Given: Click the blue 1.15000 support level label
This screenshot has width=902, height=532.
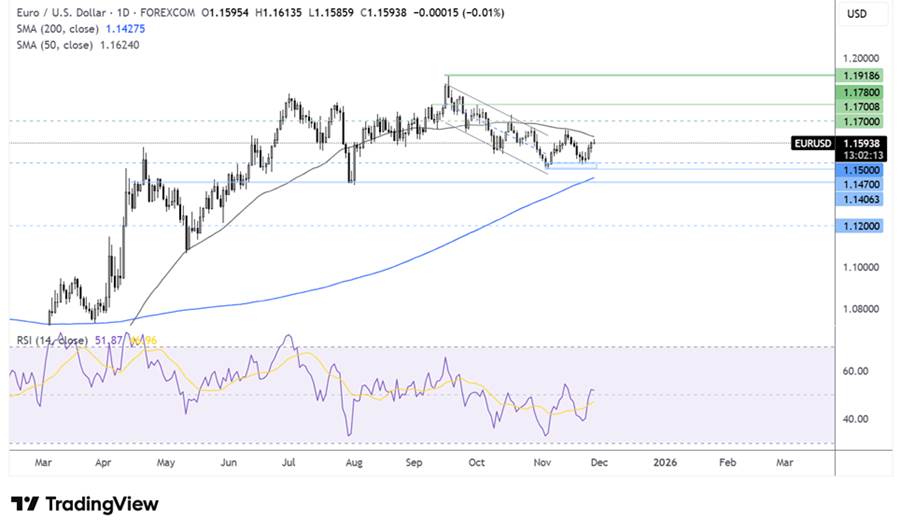Looking at the screenshot, I should click(x=859, y=170).
